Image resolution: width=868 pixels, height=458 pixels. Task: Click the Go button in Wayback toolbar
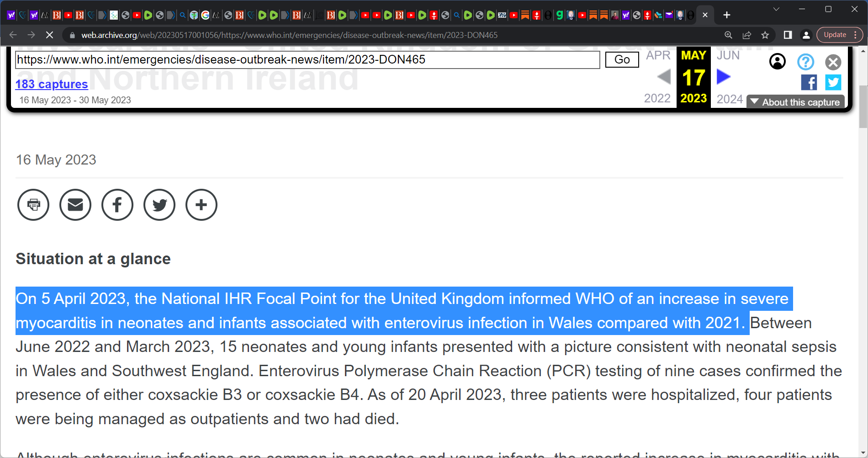click(622, 59)
